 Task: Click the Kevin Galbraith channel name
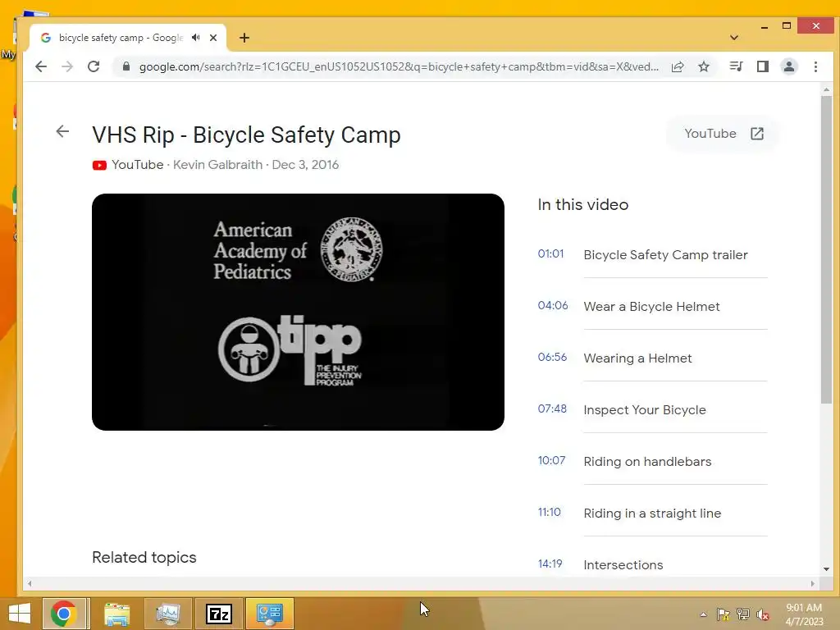coord(217,165)
